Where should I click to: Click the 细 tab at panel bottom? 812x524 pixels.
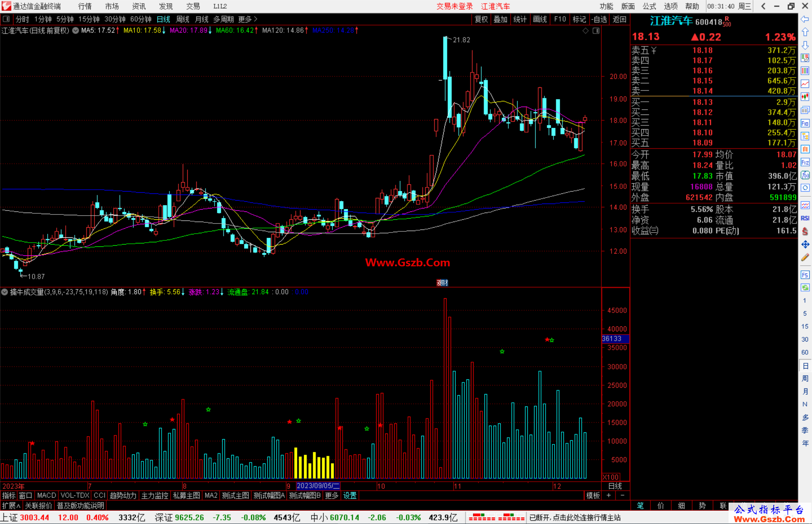click(681, 506)
